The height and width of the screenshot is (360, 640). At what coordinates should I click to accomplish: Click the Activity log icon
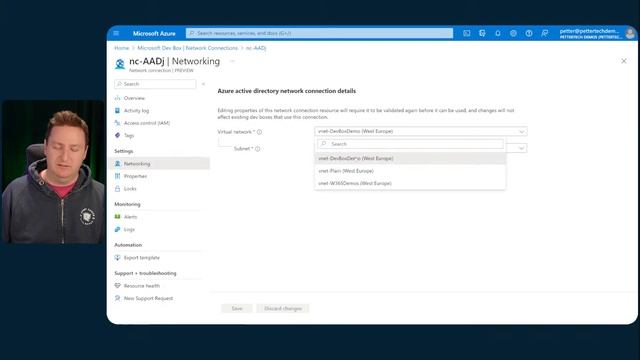click(118, 111)
